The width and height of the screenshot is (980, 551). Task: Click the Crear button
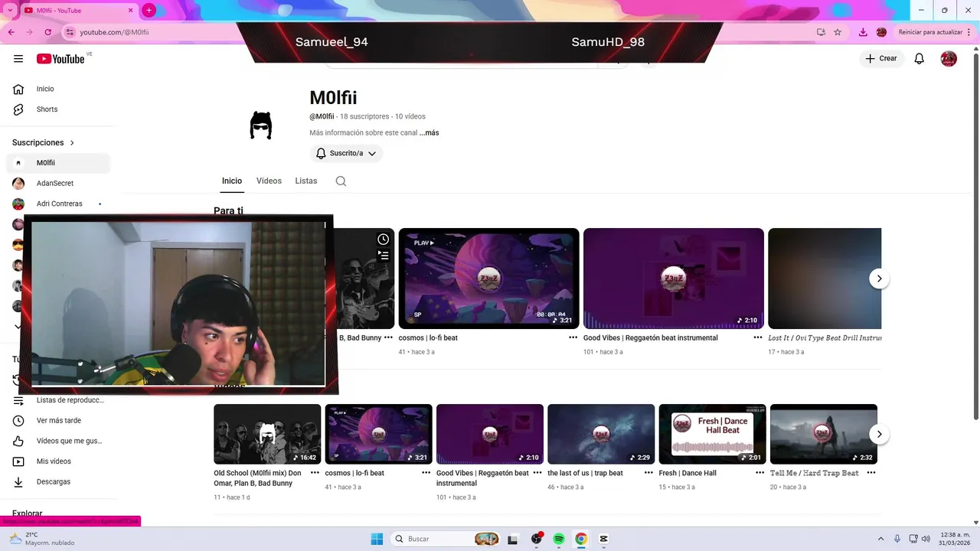pyautogui.click(x=881, y=59)
